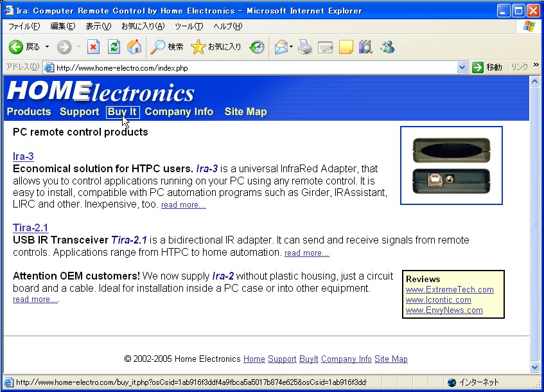This screenshot has width=544, height=392.
Task: Click the status bar buy_it.php URL text
Action: point(191,382)
